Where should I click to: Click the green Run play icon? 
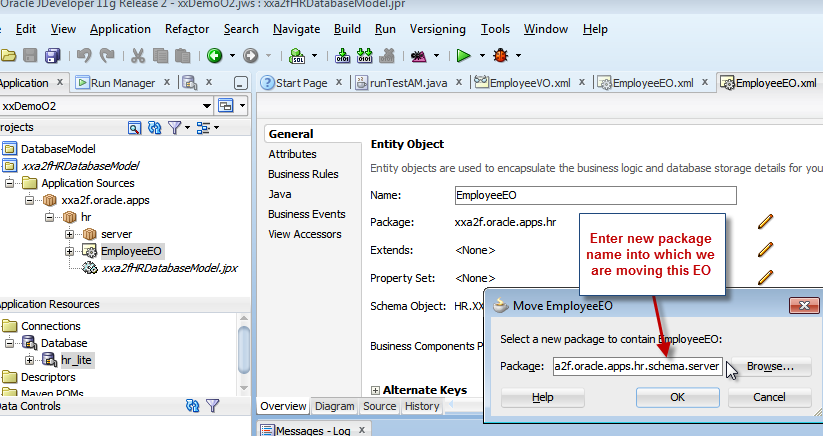[463, 55]
